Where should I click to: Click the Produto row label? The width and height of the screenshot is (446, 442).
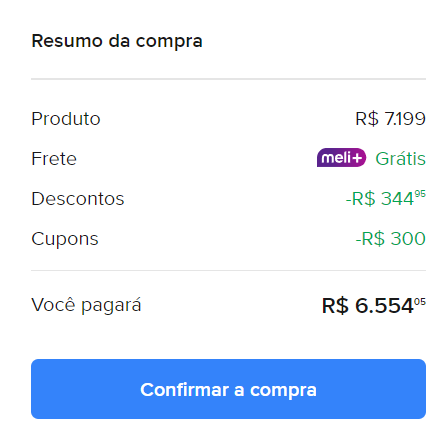66,119
